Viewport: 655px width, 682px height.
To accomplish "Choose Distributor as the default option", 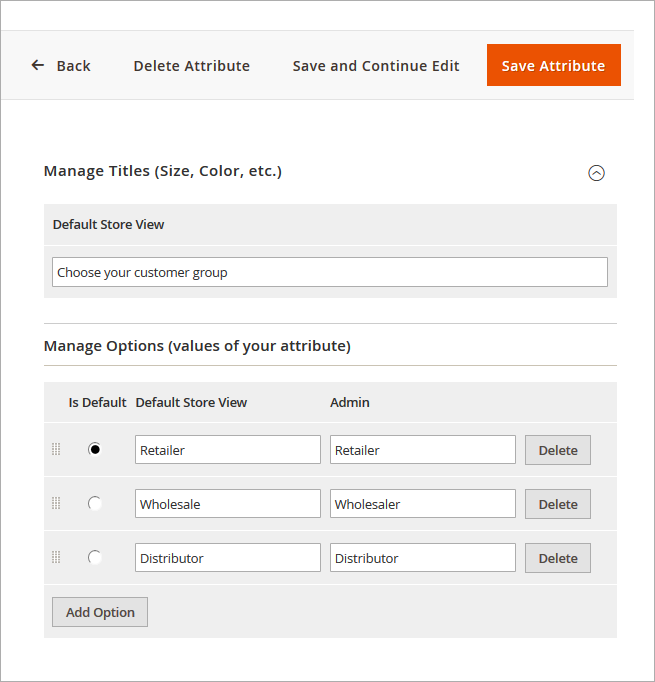I will pyautogui.click(x=95, y=558).
